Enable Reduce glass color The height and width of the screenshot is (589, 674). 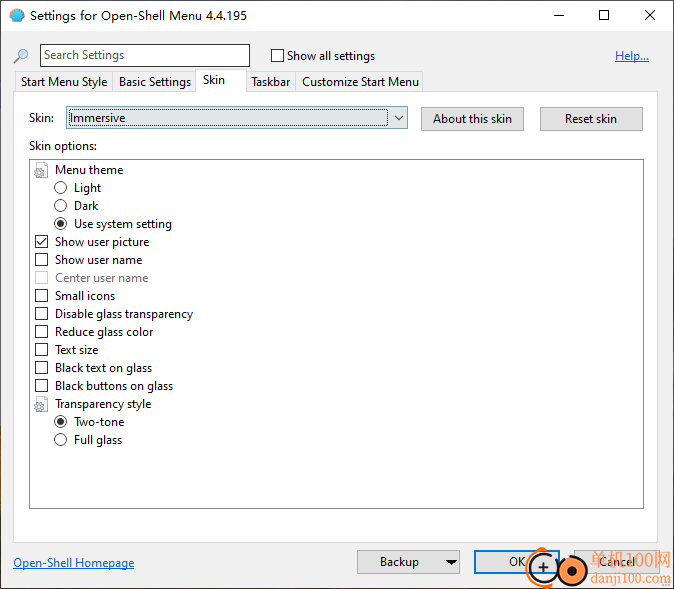click(42, 332)
